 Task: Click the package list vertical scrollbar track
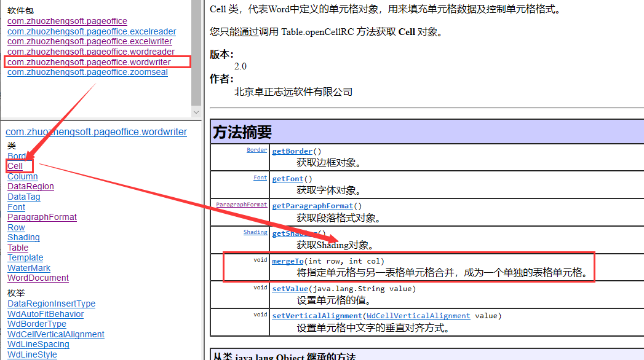pyautogui.click(x=196, y=53)
